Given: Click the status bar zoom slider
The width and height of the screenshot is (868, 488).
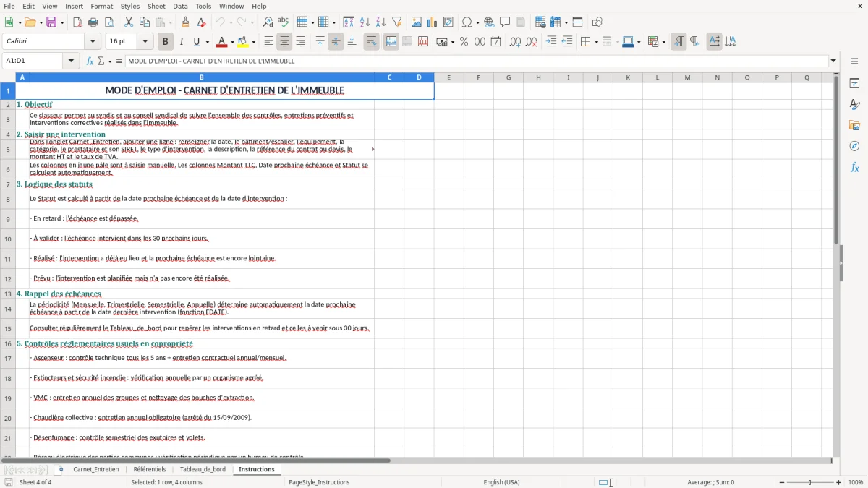Looking at the screenshot, I should [809, 482].
